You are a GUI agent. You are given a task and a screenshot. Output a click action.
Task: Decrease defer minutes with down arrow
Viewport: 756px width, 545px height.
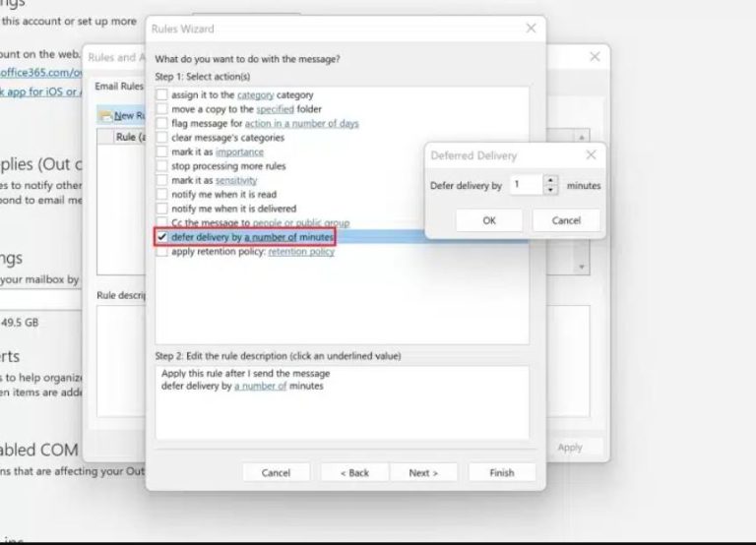click(x=549, y=190)
